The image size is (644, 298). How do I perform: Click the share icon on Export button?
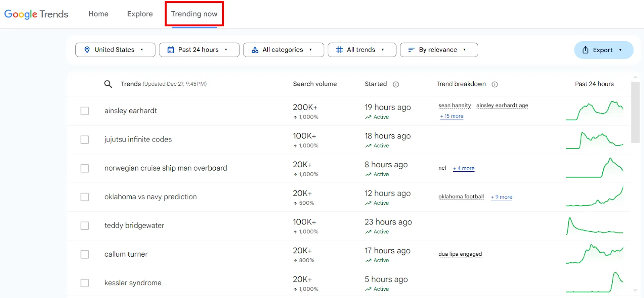pos(585,50)
